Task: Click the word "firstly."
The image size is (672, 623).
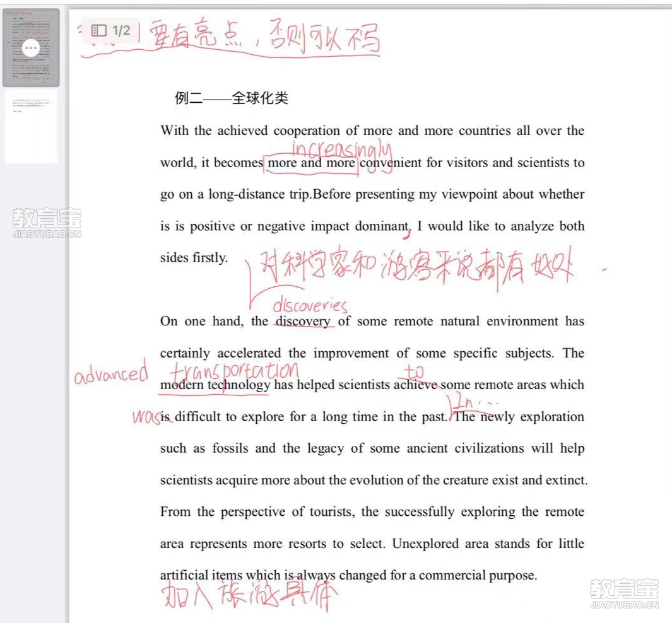Action: pyautogui.click(x=210, y=258)
